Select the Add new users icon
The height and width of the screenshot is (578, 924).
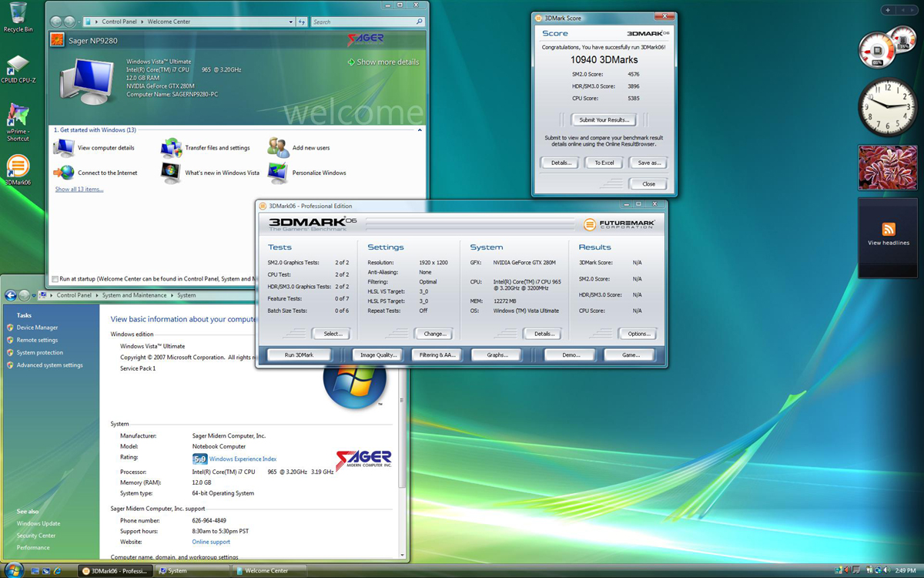(278, 147)
